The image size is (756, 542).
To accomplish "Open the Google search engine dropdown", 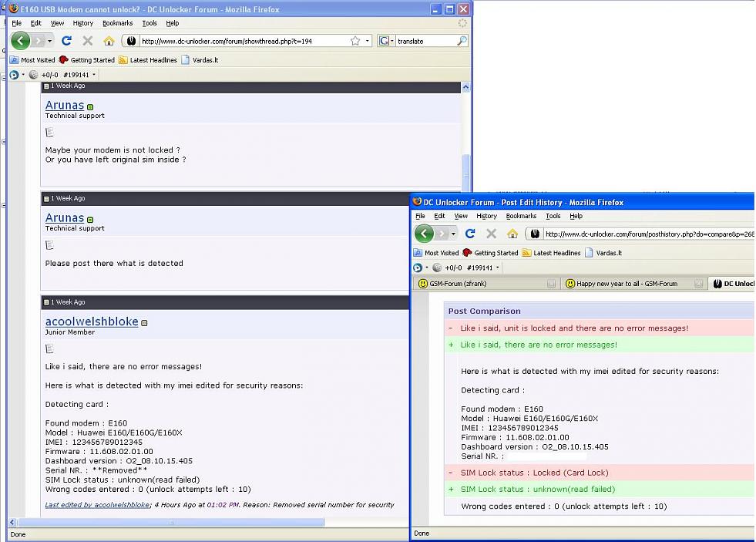I will click(x=385, y=41).
